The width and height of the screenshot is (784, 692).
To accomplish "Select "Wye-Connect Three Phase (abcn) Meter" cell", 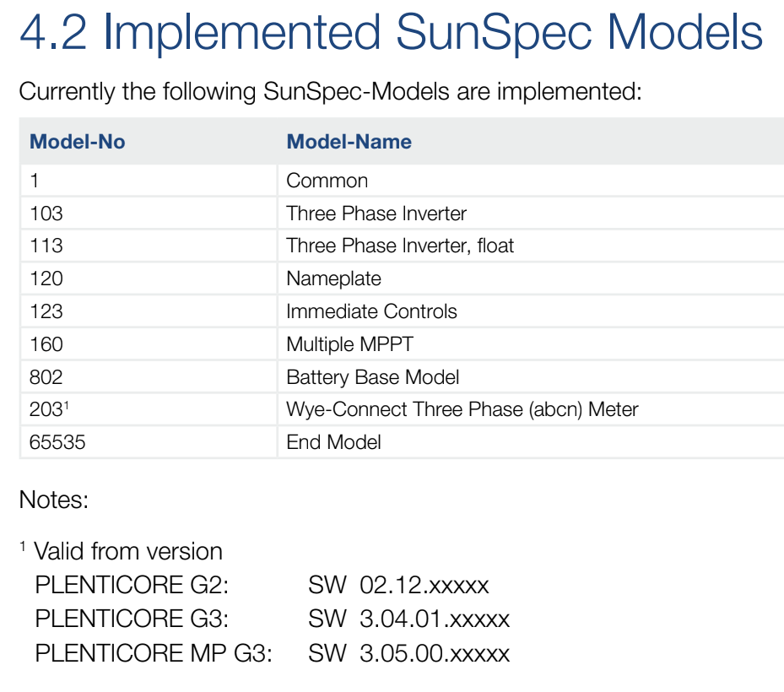I will pyautogui.click(x=462, y=410).
